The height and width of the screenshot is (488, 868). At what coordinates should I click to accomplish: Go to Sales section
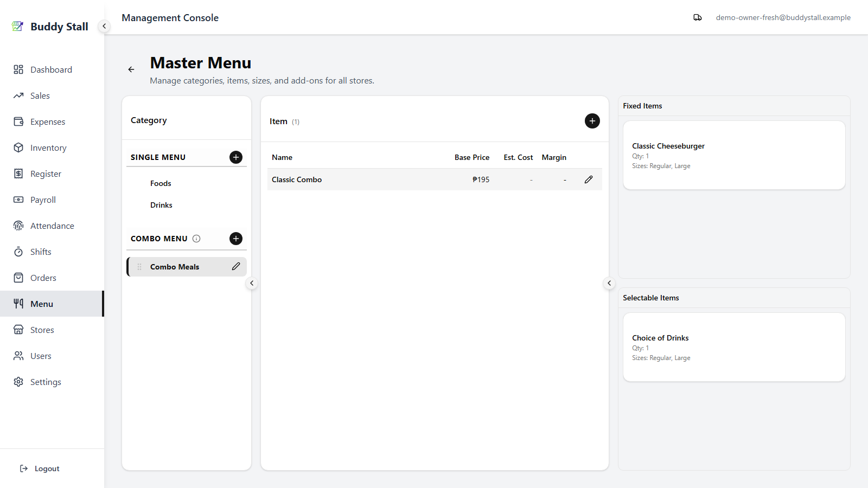pyautogui.click(x=52, y=95)
